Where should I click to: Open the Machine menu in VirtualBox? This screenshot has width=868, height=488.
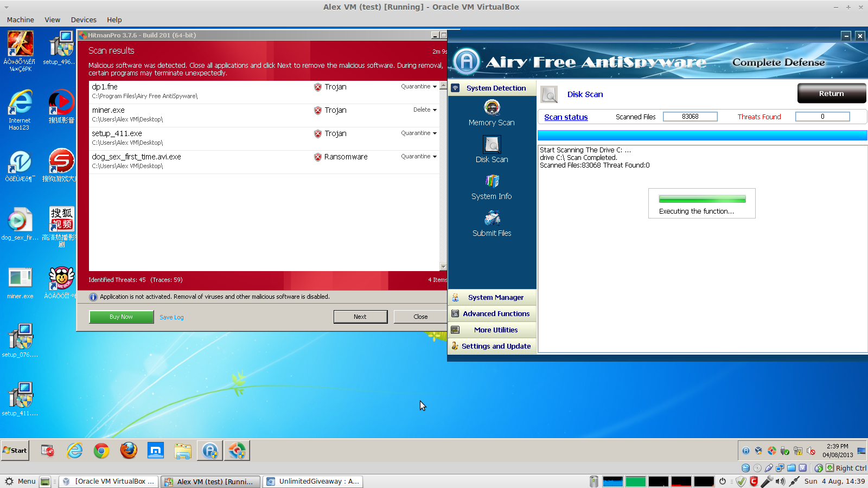point(21,20)
